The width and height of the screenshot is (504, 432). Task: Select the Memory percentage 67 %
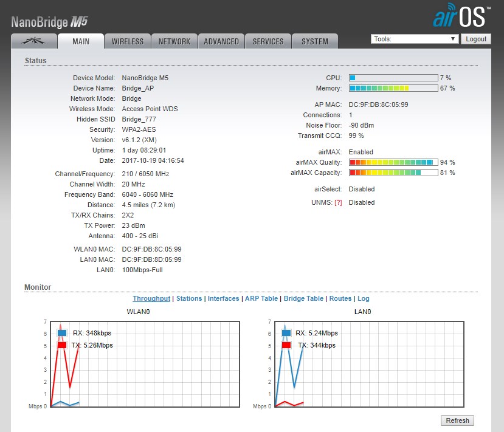447,88
